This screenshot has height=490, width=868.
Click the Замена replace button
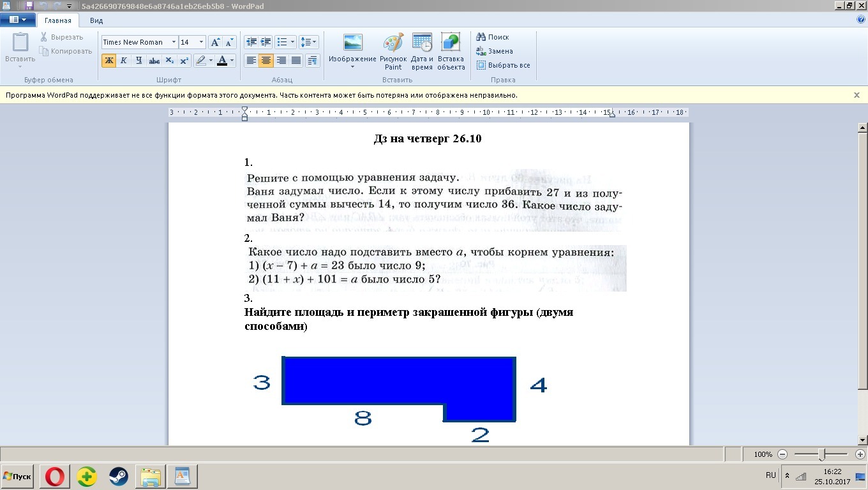[x=495, y=51]
